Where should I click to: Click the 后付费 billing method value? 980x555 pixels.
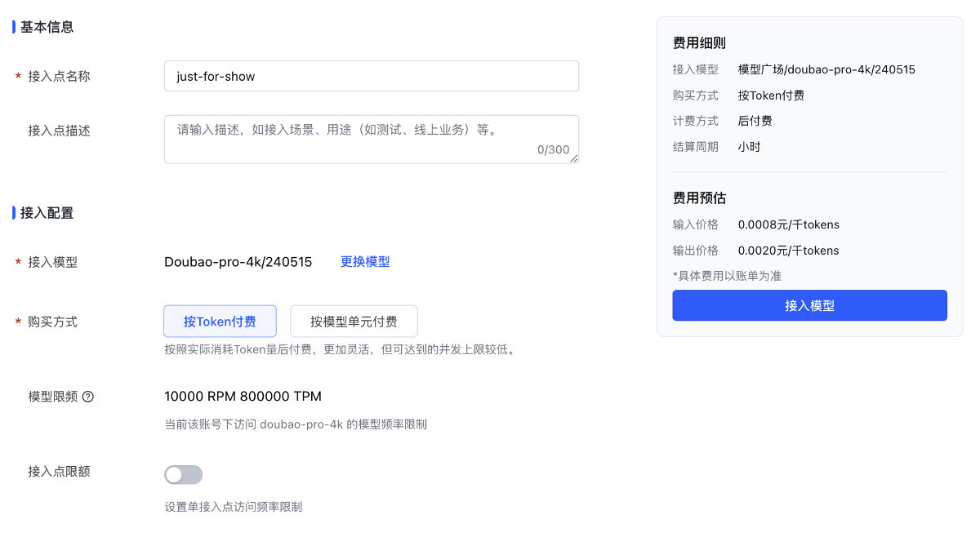coord(755,121)
